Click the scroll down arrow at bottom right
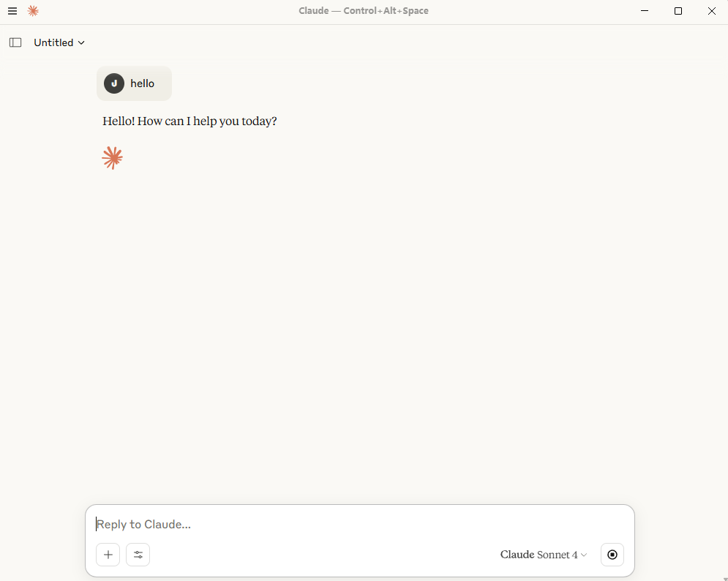The width and height of the screenshot is (728, 581). [x=725, y=579]
